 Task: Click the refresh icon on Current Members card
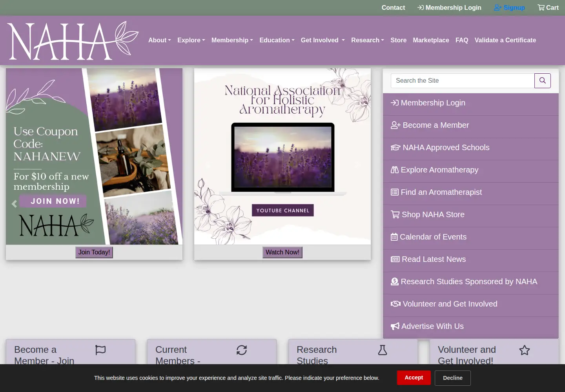tap(242, 350)
